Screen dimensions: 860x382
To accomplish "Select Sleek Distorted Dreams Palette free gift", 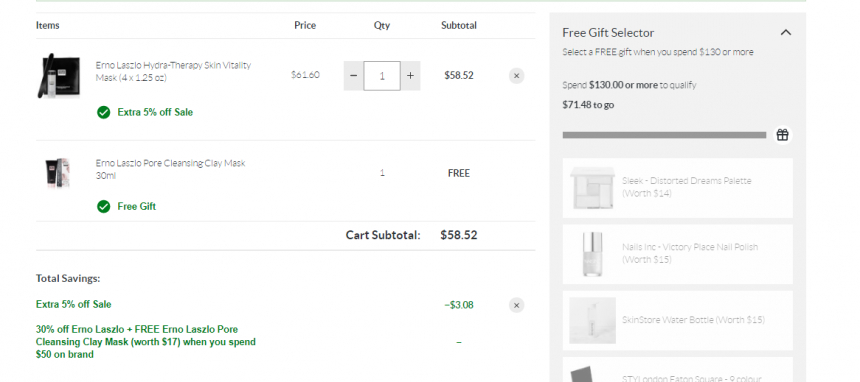I will (x=677, y=188).
